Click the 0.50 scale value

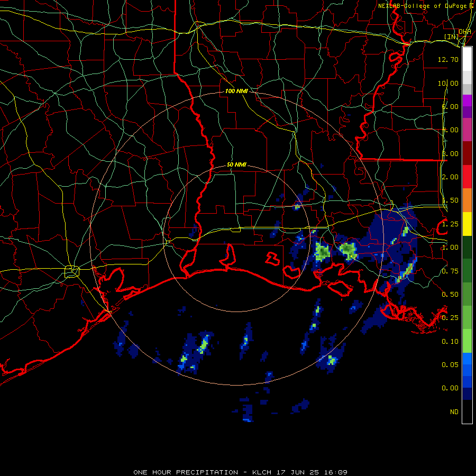tap(450, 295)
